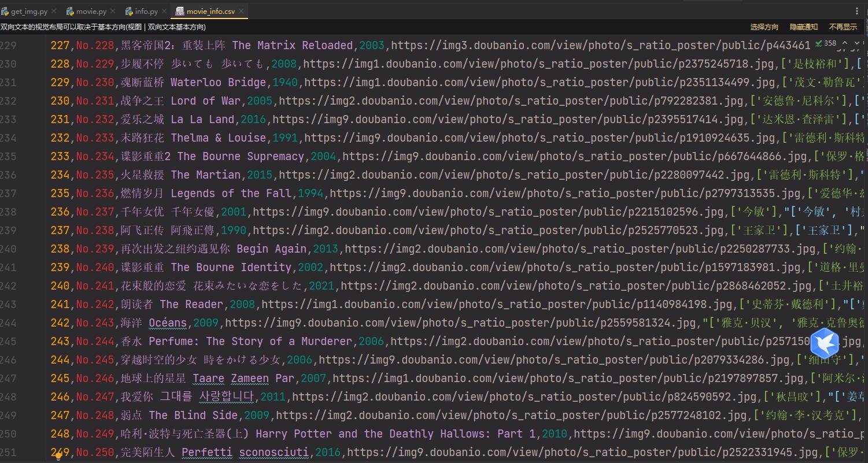Switch to the info.py tab

click(146, 11)
